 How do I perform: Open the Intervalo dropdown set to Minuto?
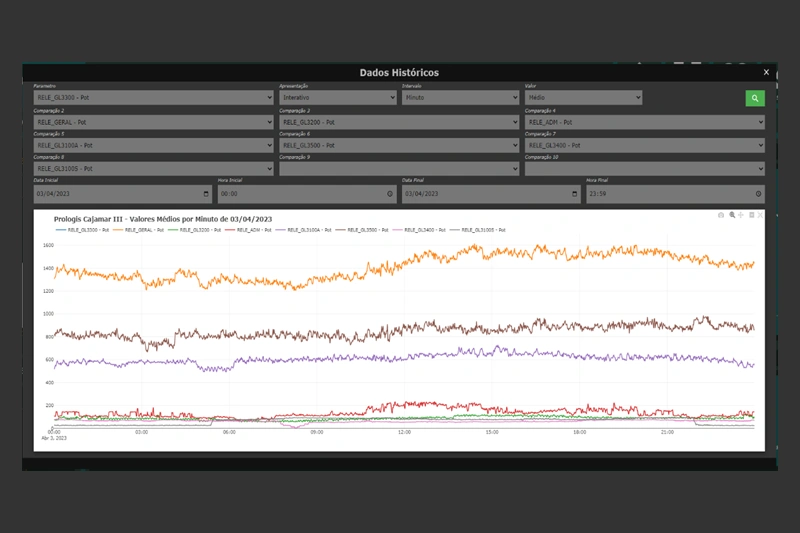point(453,98)
